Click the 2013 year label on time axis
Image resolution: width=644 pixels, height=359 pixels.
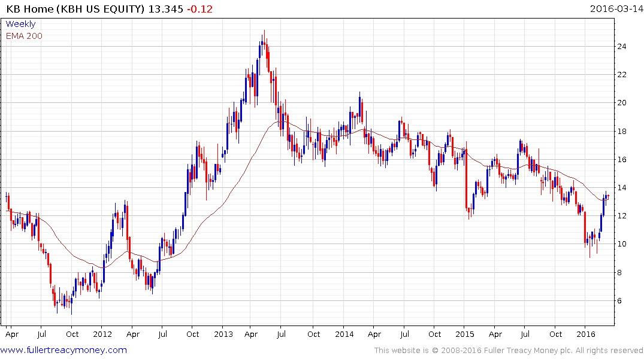tap(223, 334)
